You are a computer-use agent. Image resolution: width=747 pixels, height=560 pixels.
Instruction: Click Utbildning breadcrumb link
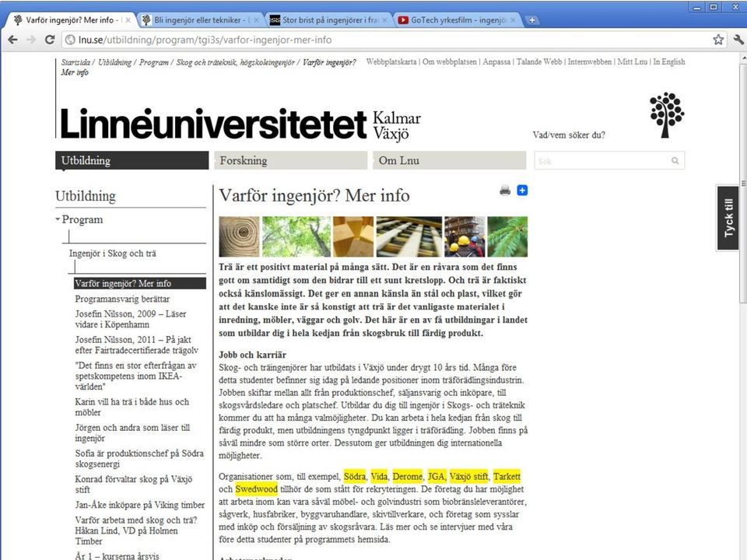point(115,62)
